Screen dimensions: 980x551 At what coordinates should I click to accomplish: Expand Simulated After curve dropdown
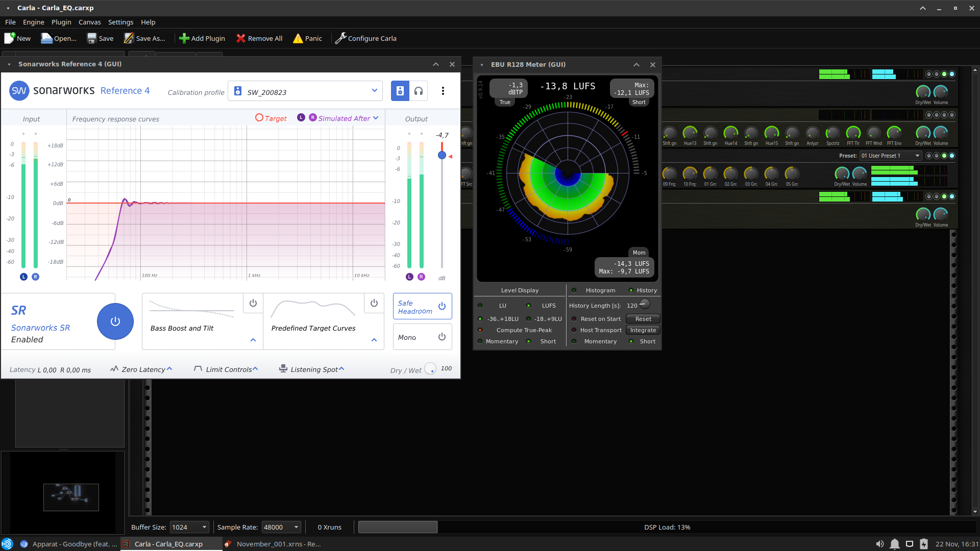click(x=376, y=118)
